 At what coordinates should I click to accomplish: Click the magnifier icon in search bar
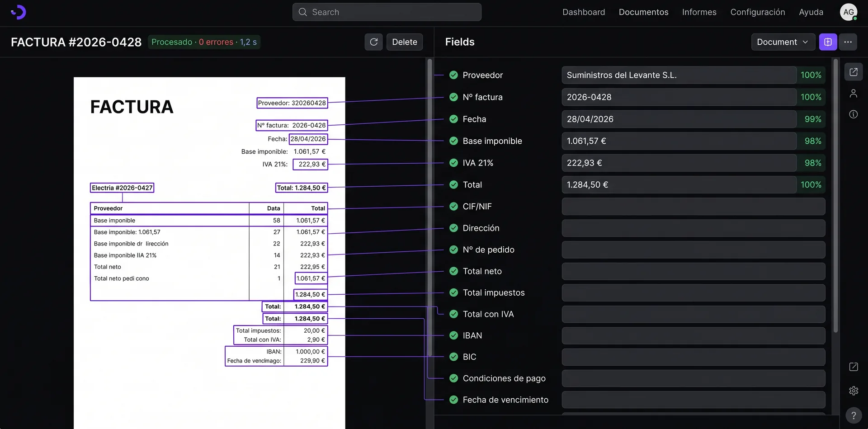[x=303, y=12]
